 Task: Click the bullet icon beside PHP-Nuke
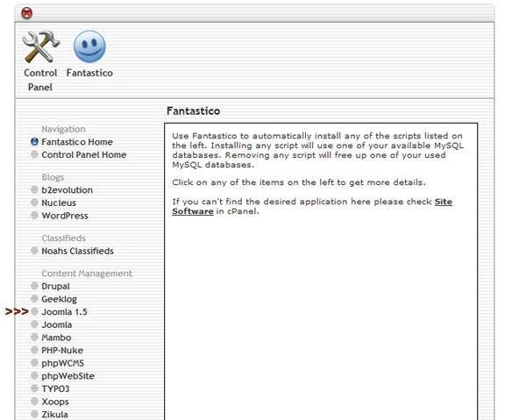(x=34, y=350)
